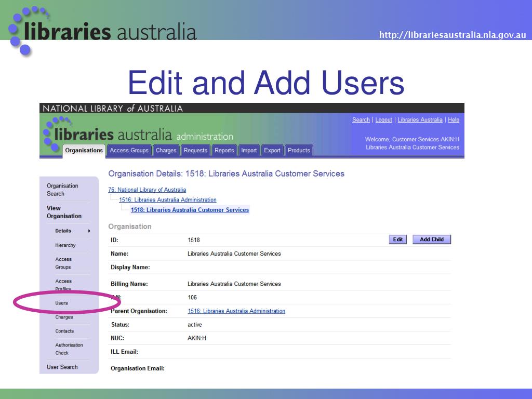Select the Reports tab
Image resolution: width=532 pixels, height=399 pixels.
coord(224,150)
